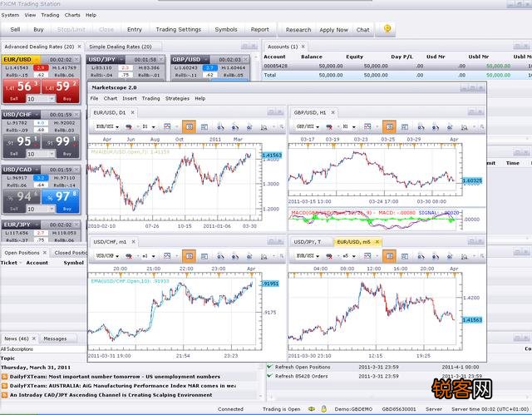Click the connection icon beside Trading is Open

pos(311,409)
